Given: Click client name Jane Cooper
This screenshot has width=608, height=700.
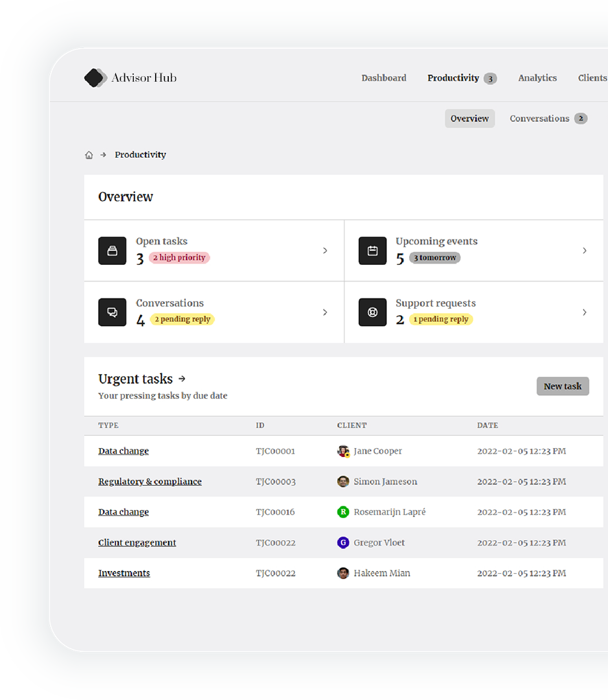Looking at the screenshot, I should tap(377, 452).
